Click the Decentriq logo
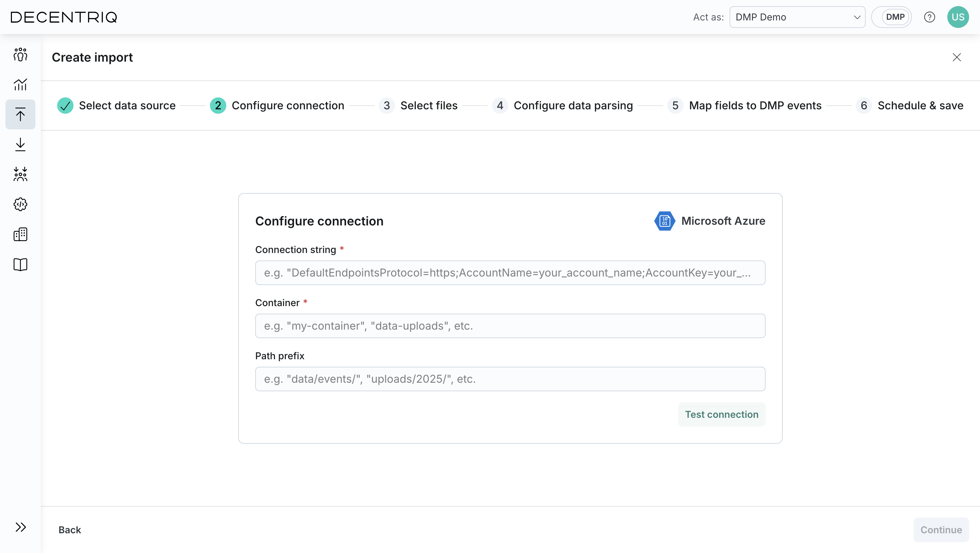The image size is (980, 553). tap(64, 17)
